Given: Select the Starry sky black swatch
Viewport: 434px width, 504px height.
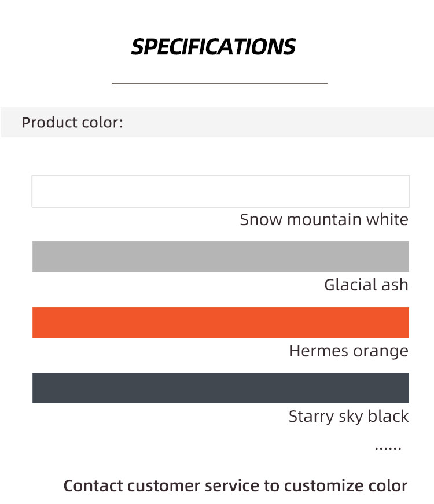Looking at the screenshot, I should coord(220,388).
